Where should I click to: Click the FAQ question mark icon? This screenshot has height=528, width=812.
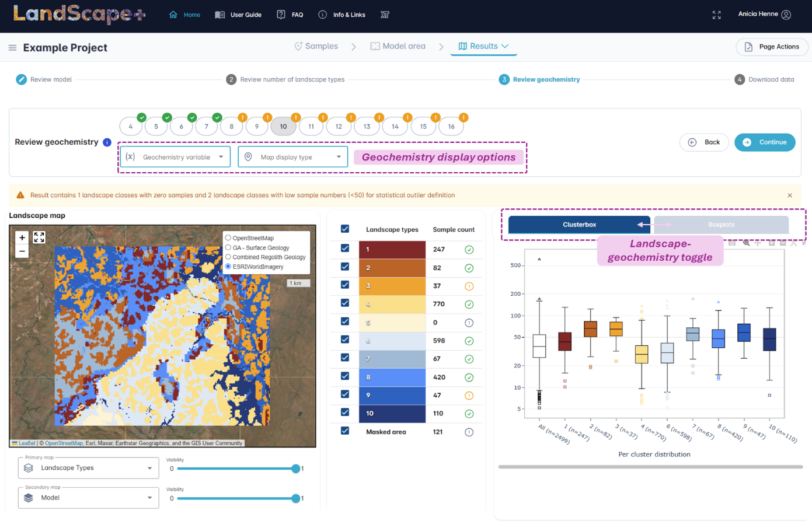(281, 15)
